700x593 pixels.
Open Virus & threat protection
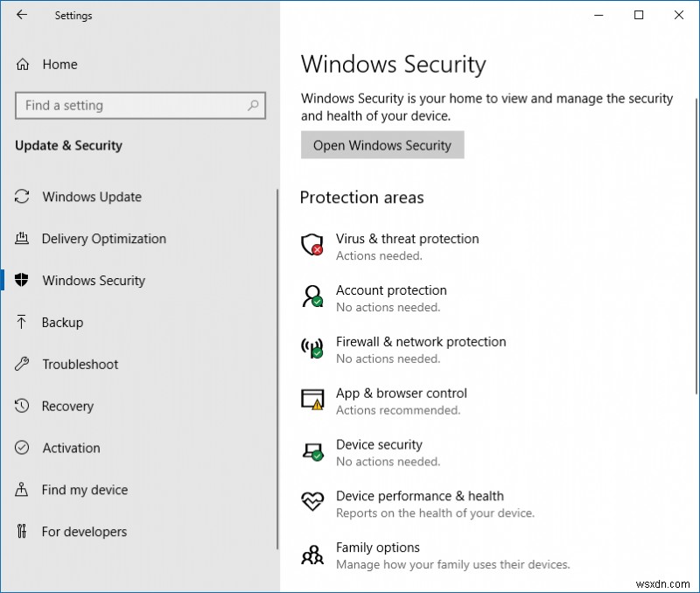(x=407, y=239)
